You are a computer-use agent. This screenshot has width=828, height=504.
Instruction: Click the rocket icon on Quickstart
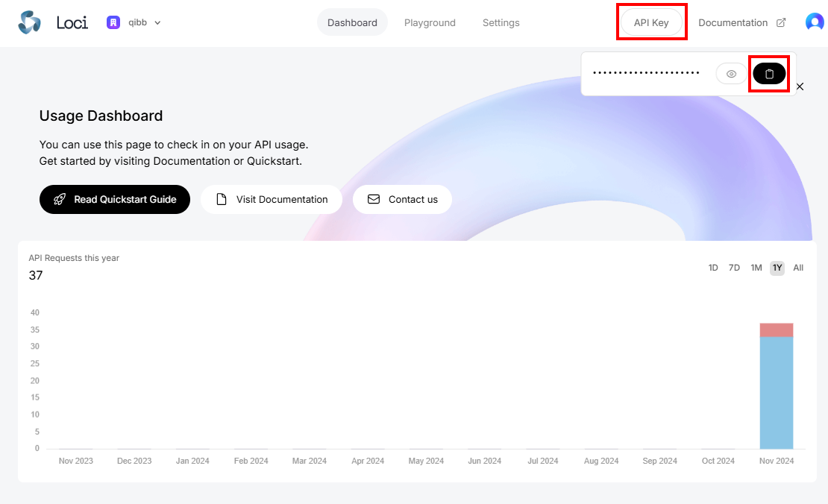pyautogui.click(x=60, y=200)
